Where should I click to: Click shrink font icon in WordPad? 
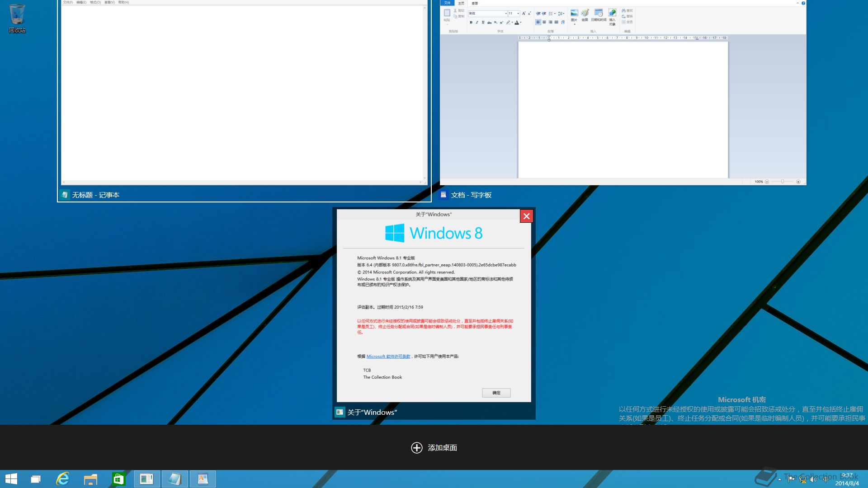pyautogui.click(x=529, y=14)
